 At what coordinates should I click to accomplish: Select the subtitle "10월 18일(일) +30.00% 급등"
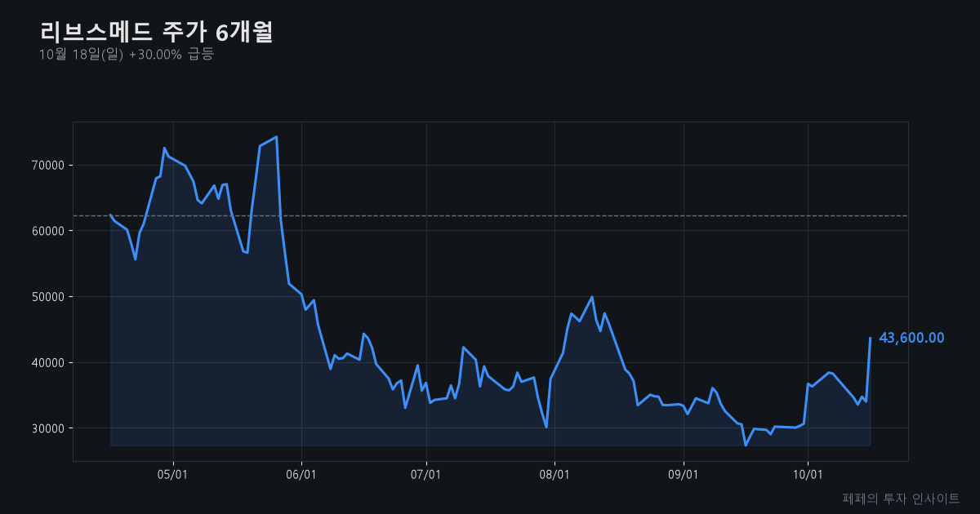pyautogui.click(x=126, y=55)
